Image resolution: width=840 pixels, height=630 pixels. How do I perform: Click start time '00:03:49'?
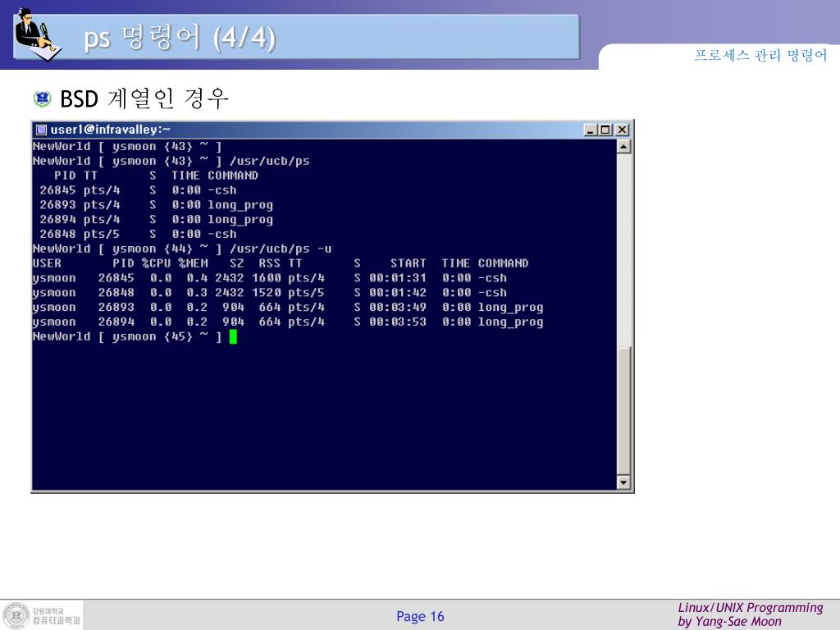[x=398, y=307]
